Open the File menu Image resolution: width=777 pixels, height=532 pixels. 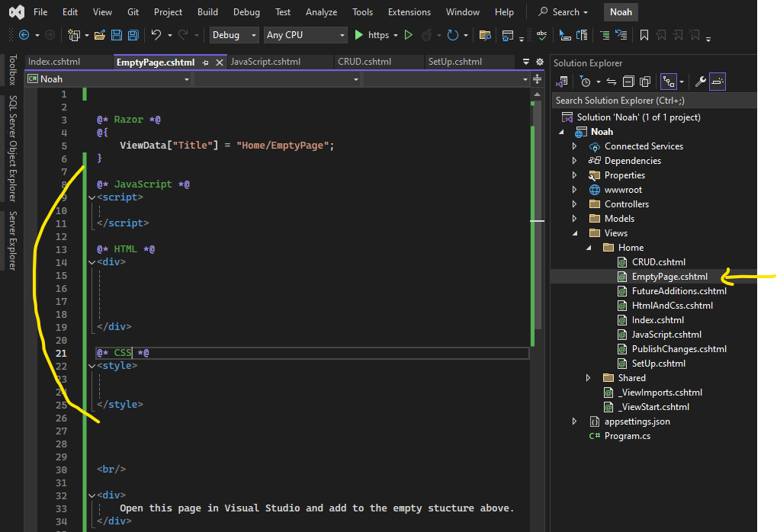pyautogui.click(x=40, y=12)
